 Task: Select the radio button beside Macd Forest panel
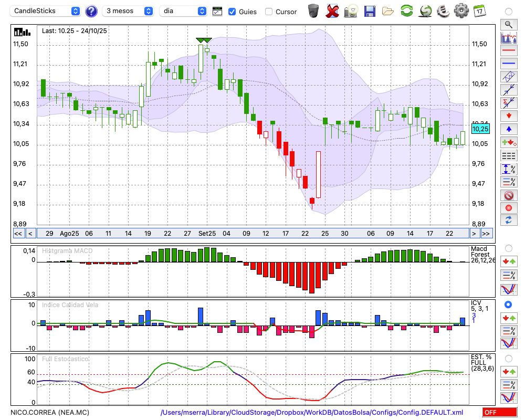(508, 248)
